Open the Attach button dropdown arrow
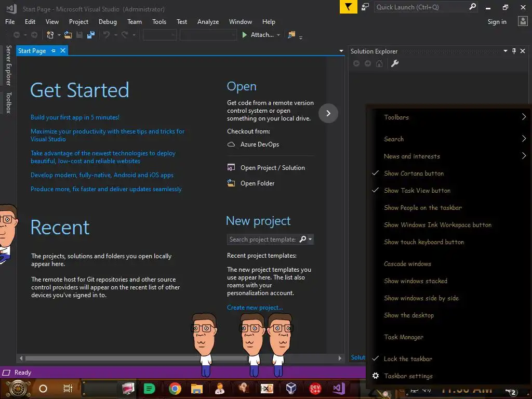The image size is (532, 399). 278,35
